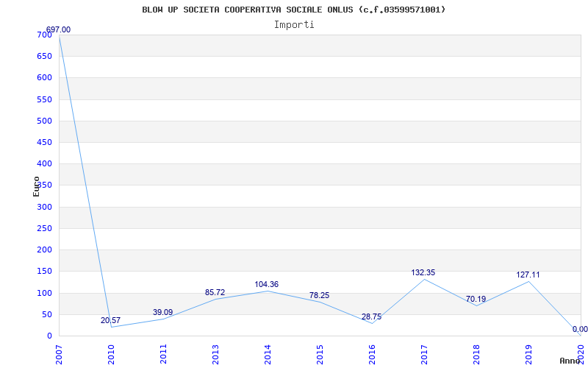Select the 20.57 data point label
This screenshot has height=368, width=588.
tap(110, 320)
